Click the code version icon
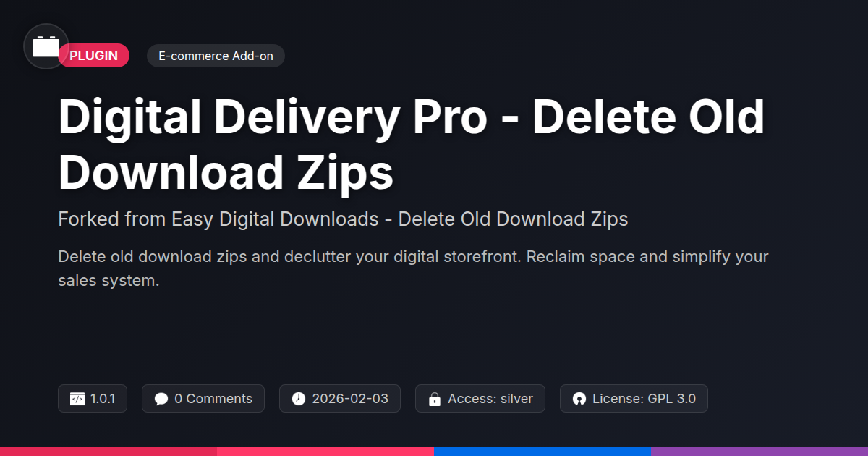This screenshot has width=868, height=456. (77, 399)
